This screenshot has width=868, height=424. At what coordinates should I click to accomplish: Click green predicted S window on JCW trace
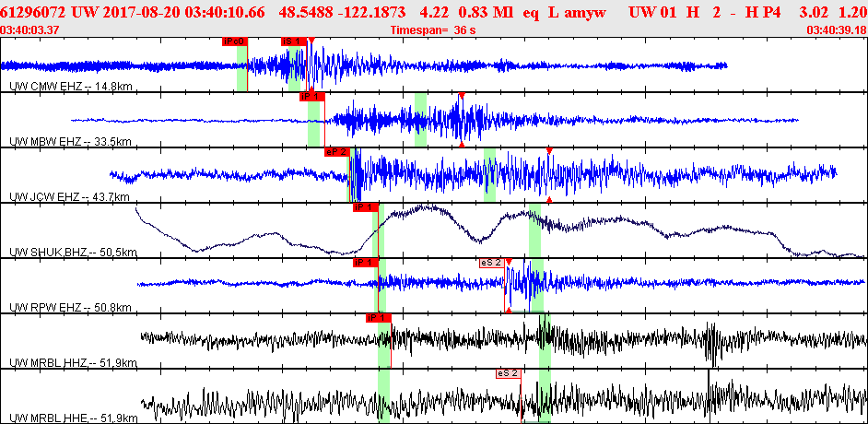click(x=489, y=175)
